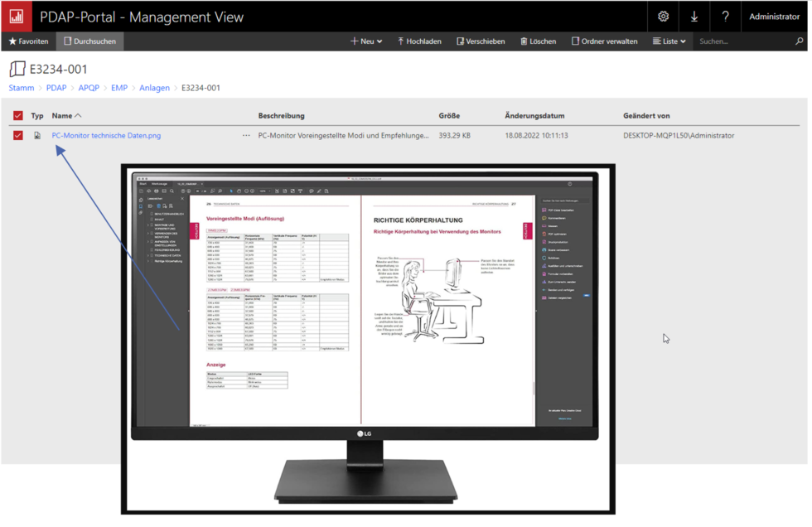The height and width of the screenshot is (527, 812).
Task: Expand the Neu dropdown menu
Action: pos(367,41)
